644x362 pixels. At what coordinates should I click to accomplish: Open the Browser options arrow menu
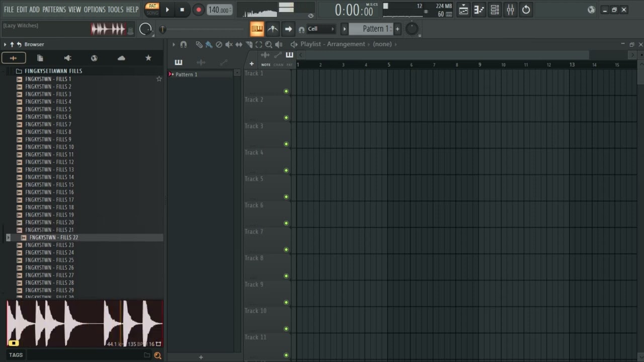pyautogui.click(x=5, y=44)
